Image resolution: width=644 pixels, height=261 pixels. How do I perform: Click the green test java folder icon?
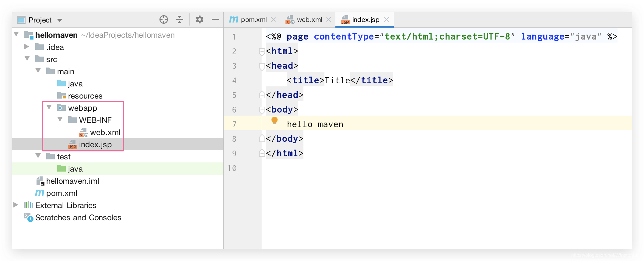61,169
